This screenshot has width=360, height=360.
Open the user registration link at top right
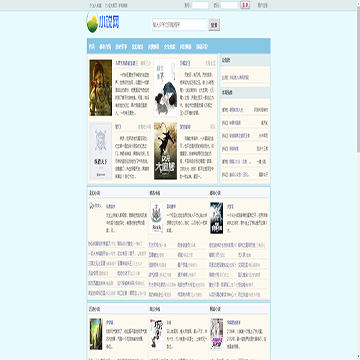pos(262,6)
